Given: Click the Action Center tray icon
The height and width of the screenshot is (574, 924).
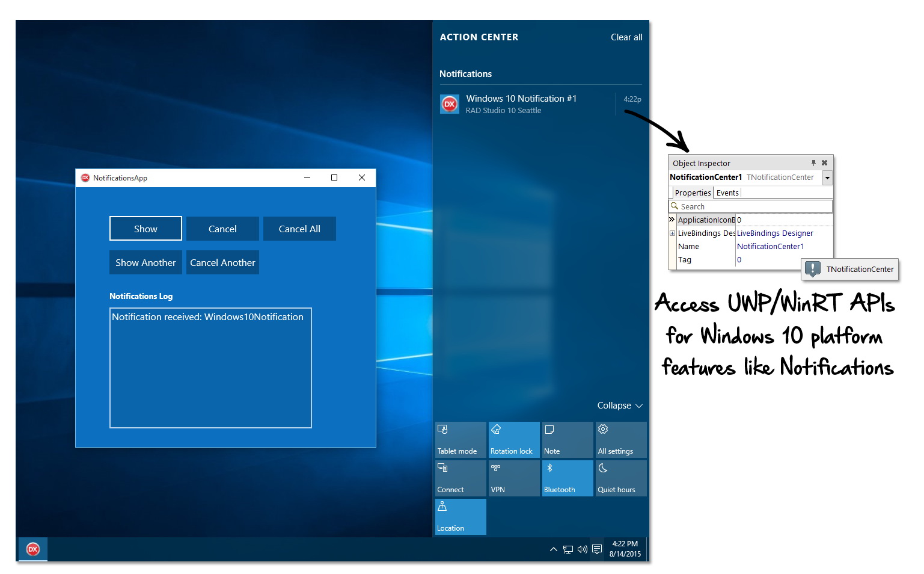Looking at the screenshot, I should [x=597, y=549].
